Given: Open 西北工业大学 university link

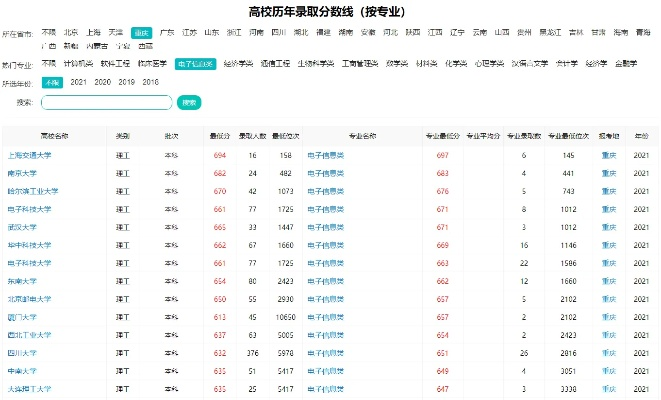Looking at the screenshot, I should point(30,335).
